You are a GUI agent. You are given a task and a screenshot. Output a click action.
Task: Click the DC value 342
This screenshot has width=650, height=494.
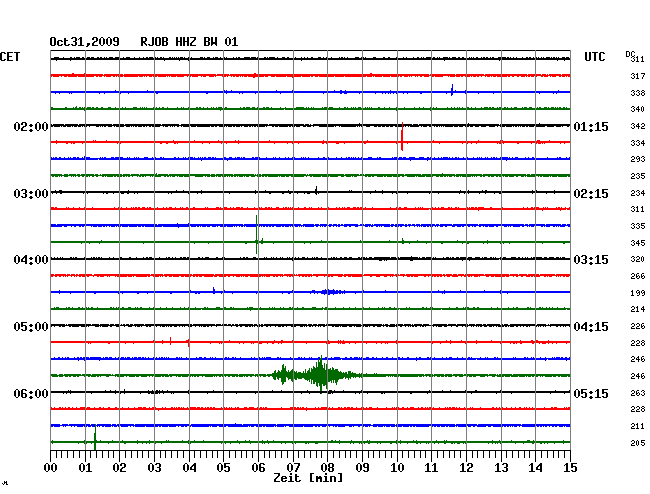coord(638,126)
